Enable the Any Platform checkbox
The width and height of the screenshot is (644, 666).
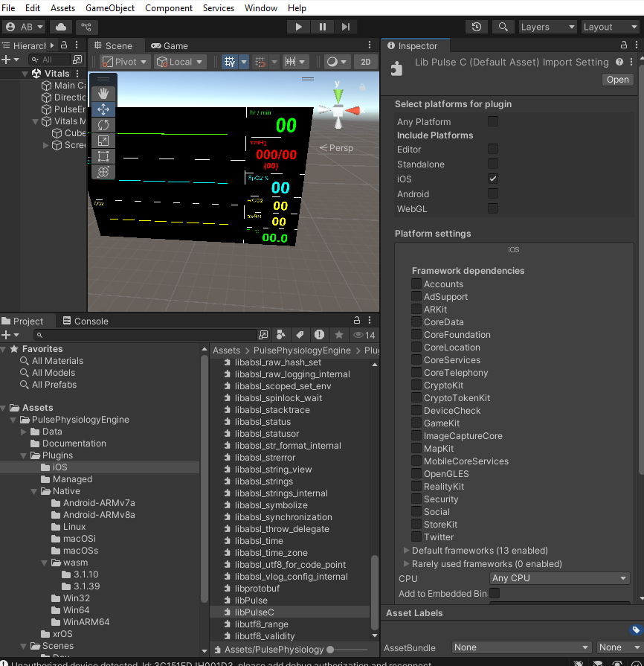click(x=493, y=121)
